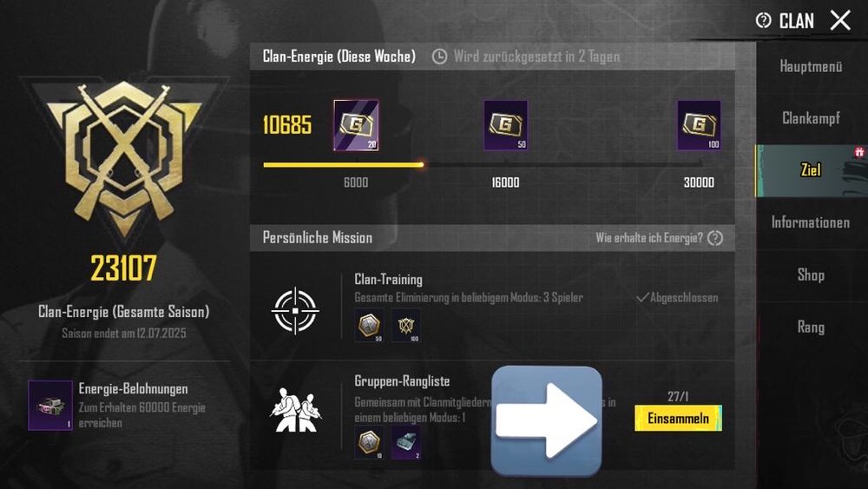The width and height of the screenshot is (868, 489).
Task: Select Clan-Training 50 coin reward
Action: 369,326
